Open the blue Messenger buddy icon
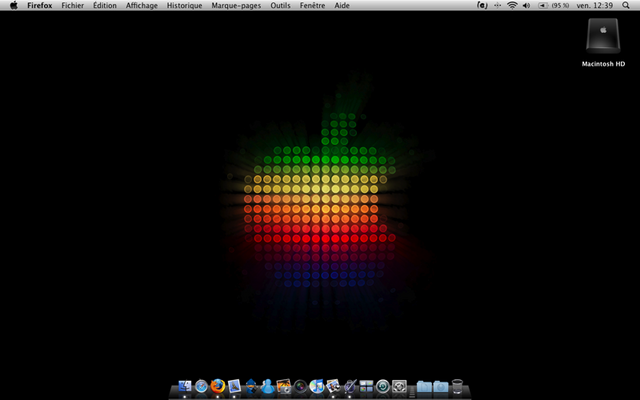Screen dimensions: 640x400 coord(267,386)
